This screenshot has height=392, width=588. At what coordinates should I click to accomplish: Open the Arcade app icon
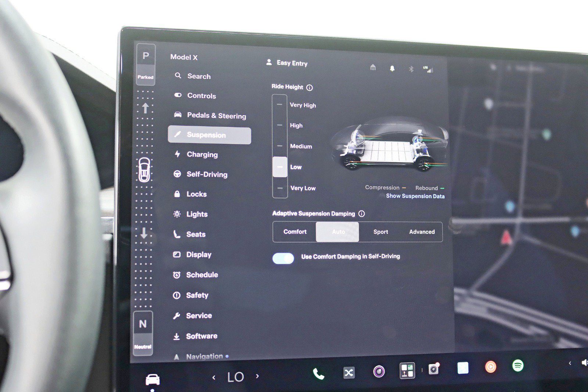pyautogui.click(x=407, y=370)
